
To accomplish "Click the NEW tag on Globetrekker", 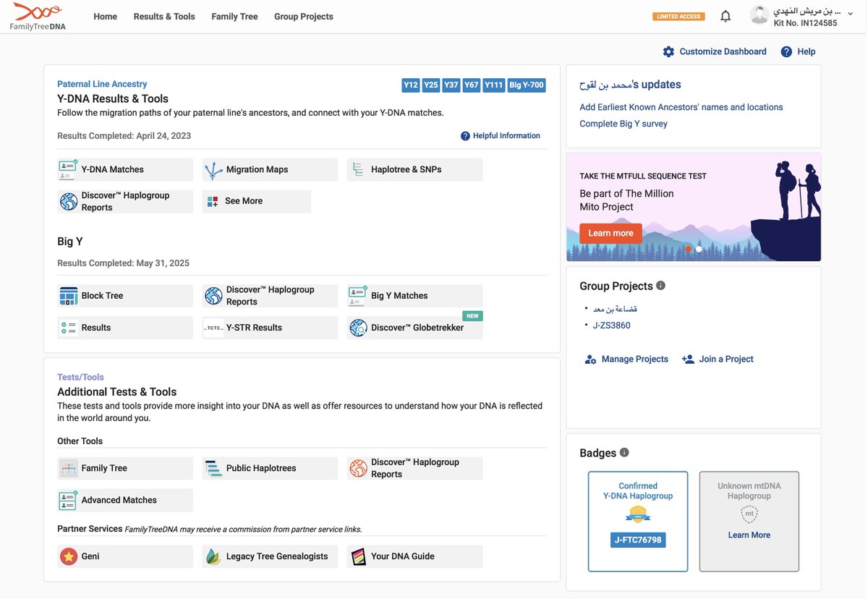I will click(x=472, y=316).
